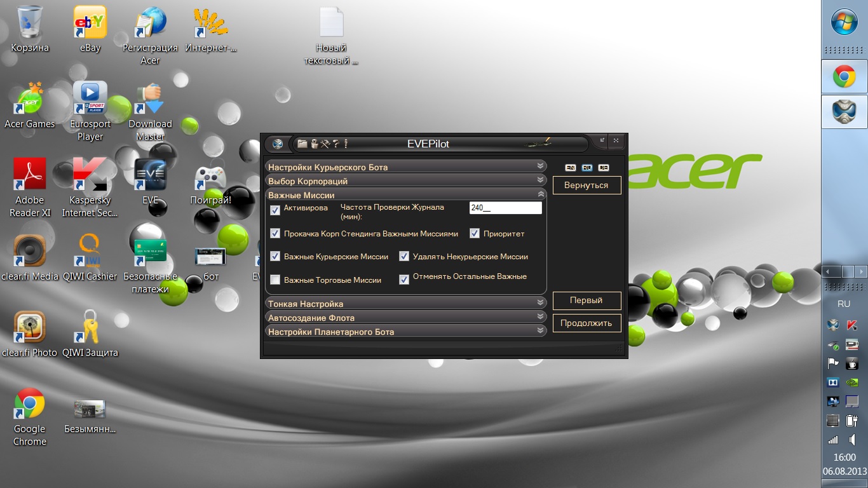Click the taskbar toolbar's right scroll arrow
The image size is (868, 488).
click(x=862, y=271)
